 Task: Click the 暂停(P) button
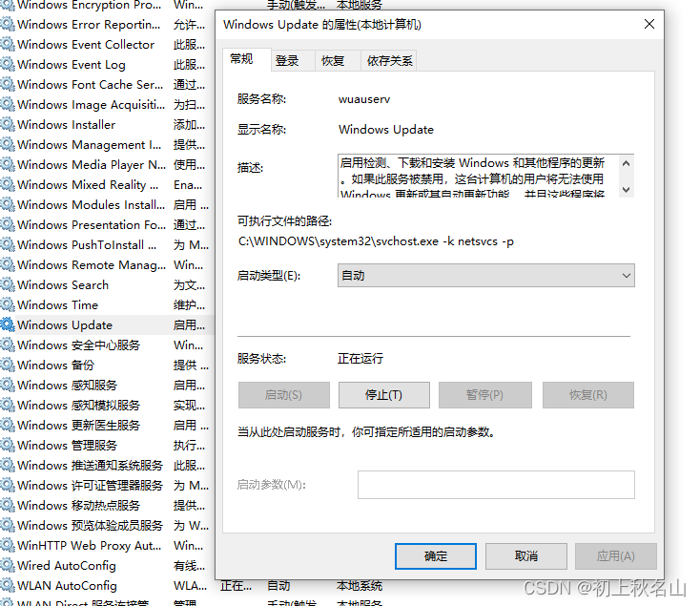[485, 395]
